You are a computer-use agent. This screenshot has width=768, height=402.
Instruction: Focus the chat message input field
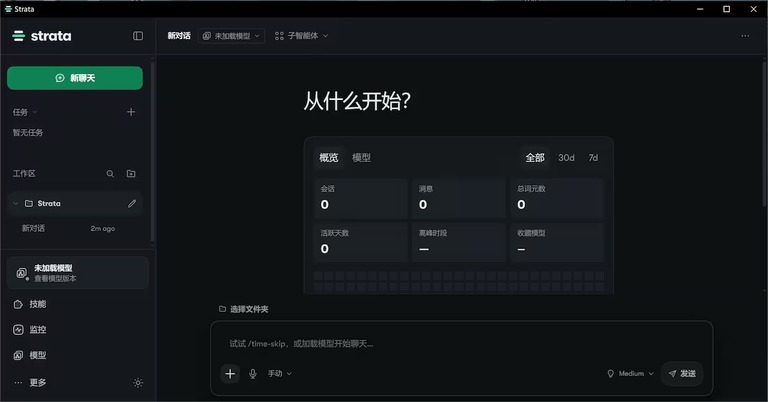[x=460, y=344]
